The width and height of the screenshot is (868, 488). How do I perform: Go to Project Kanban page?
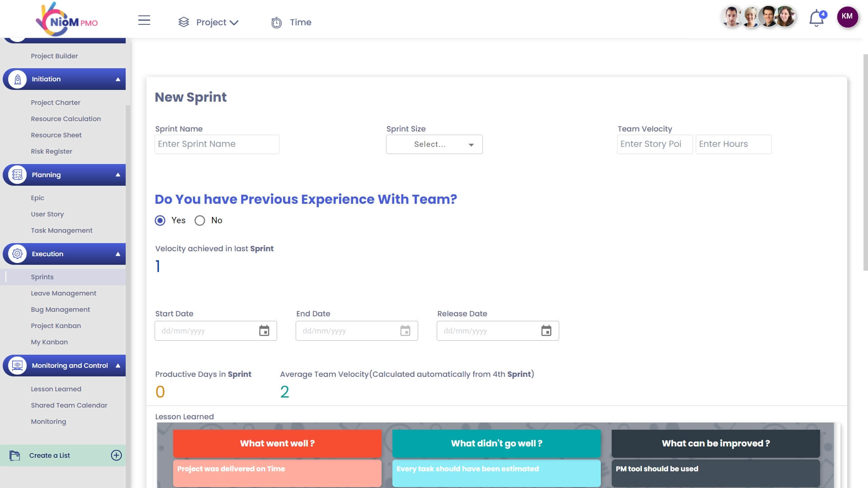pos(56,326)
